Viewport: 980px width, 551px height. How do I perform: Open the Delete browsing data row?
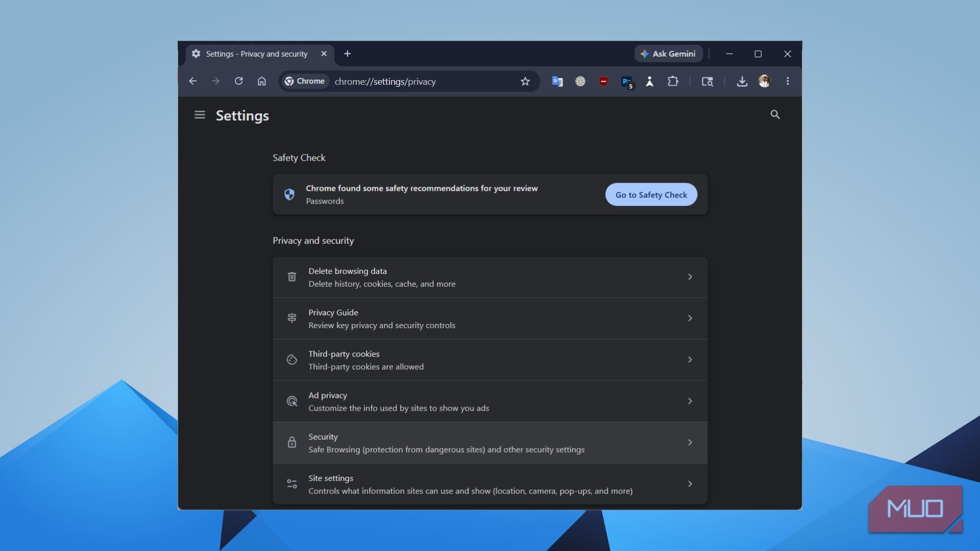coord(490,277)
